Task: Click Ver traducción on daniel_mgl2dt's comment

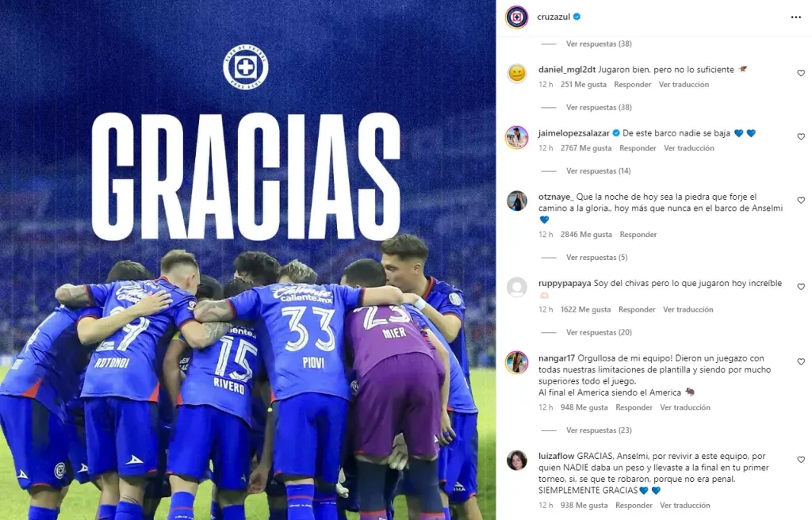Action: click(684, 85)
